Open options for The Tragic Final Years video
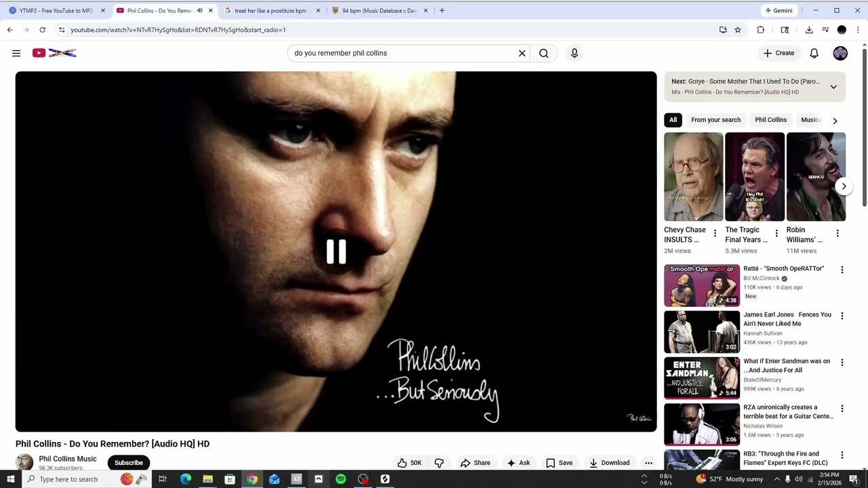This screenshot has width=868, height=488. coord(776,233)
